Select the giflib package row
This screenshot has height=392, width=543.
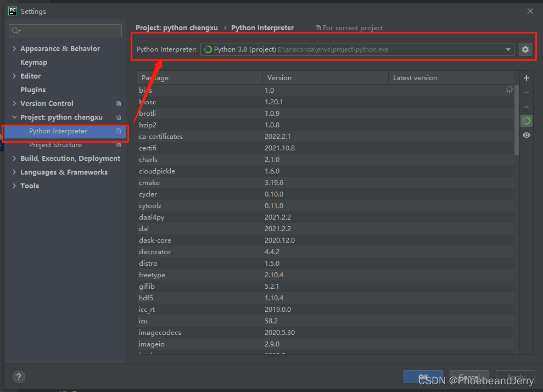click(x=326, y=287)
